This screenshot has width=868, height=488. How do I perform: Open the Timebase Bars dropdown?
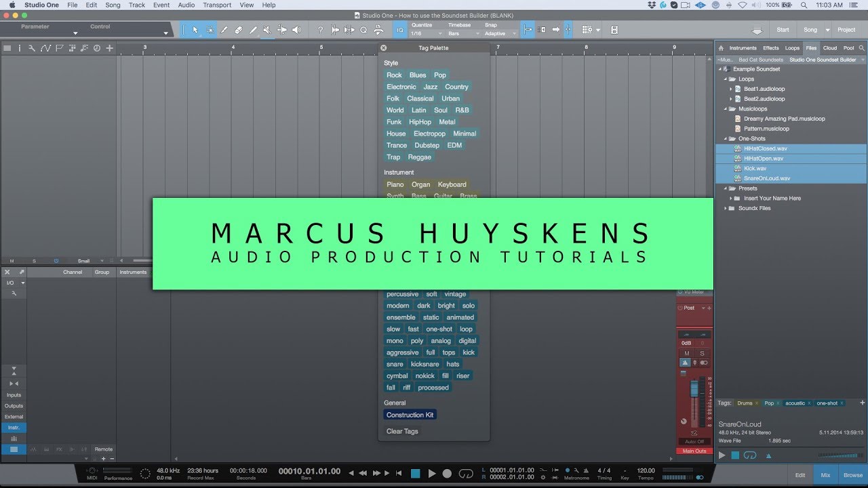(462, 33)
